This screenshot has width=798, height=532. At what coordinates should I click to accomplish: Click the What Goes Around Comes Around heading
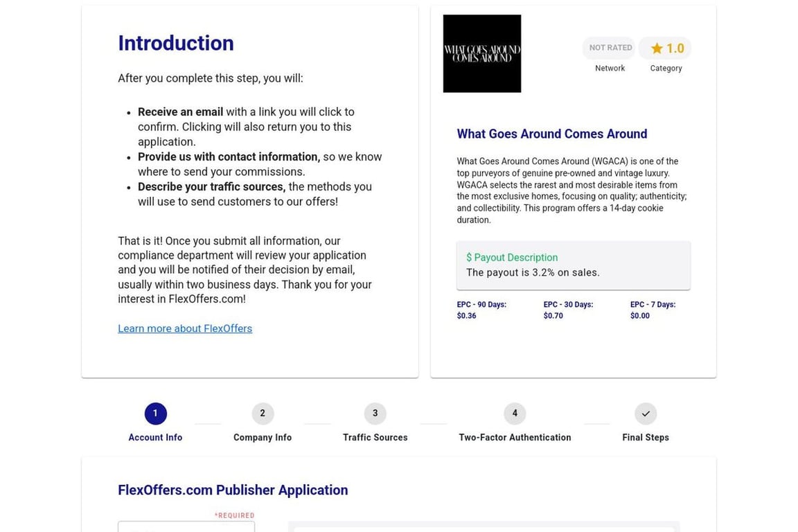[551, 134]
